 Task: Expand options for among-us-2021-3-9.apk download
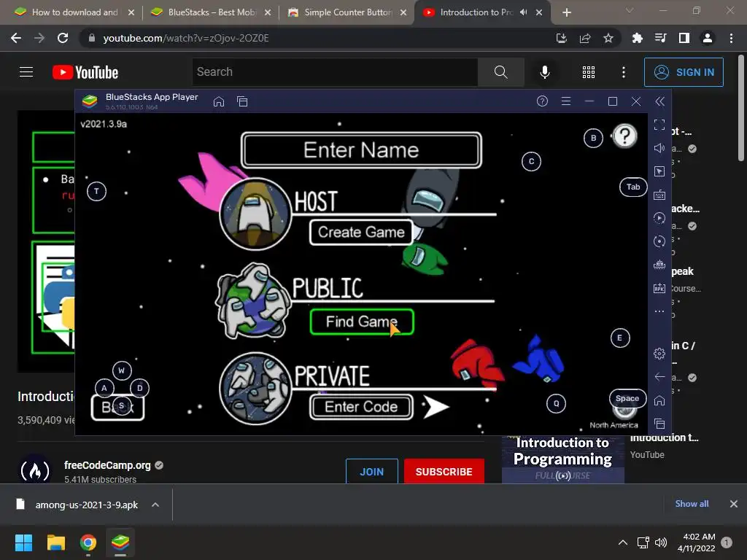coord(155,505)
